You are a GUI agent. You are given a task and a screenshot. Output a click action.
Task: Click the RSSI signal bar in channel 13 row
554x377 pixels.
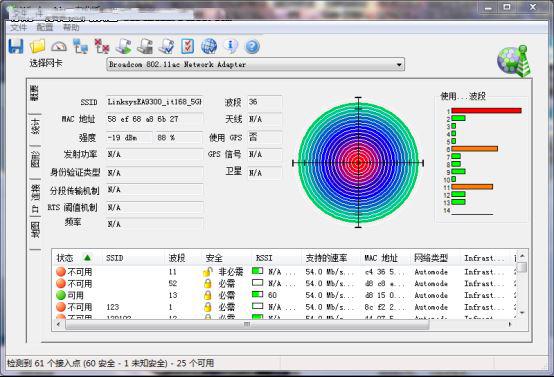258,295
